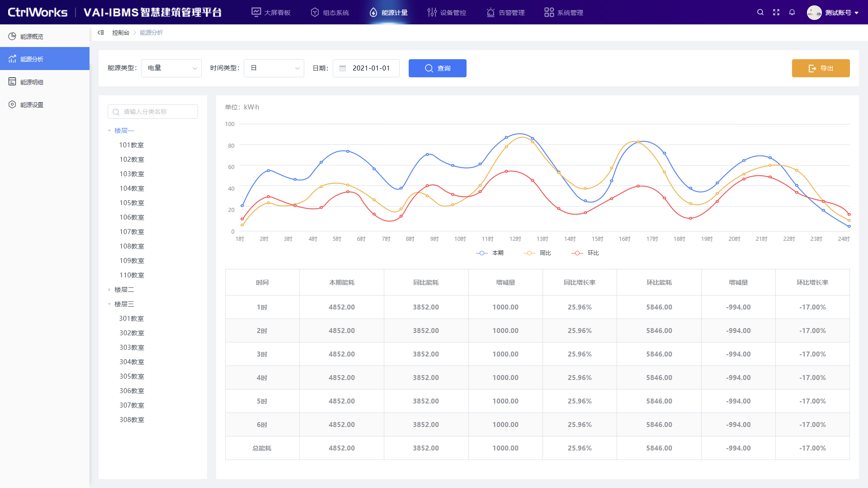The image size is (868, 488).
Task: Toggle 同比 series in chart legend
Action: tap(538, 253)
